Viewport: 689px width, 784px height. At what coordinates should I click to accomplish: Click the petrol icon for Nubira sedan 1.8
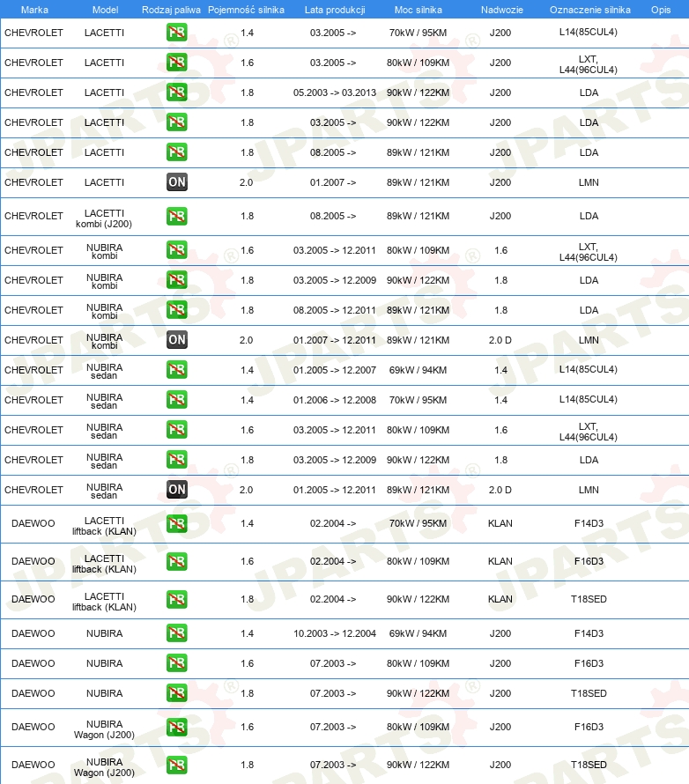(x=177, y=460)
